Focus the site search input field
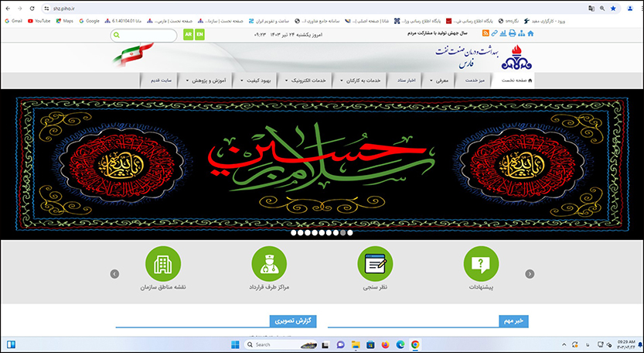Viewport: 644px width, 353px height. [x=143, y=36]
